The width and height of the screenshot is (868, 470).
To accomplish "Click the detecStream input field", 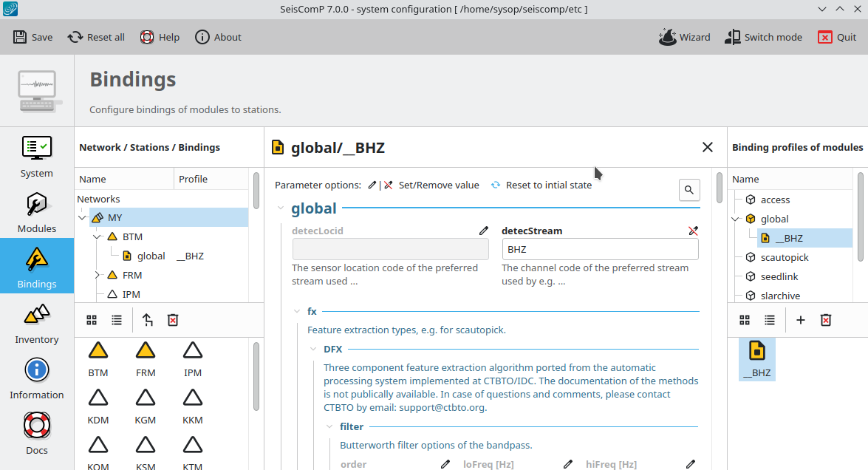I will coord(600,249).
